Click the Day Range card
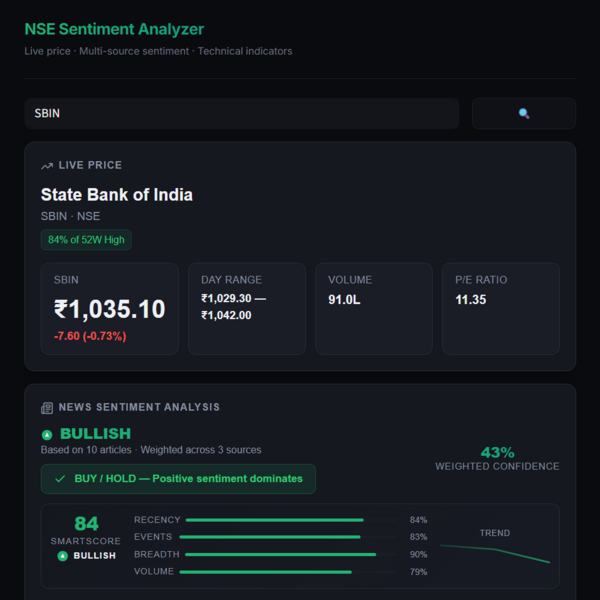The width and height of the screenshot is (600, 600). (247, 308)
